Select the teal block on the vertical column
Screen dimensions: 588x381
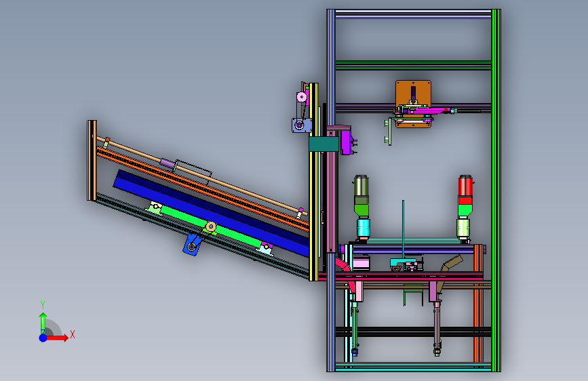click(x=324, y=144)
